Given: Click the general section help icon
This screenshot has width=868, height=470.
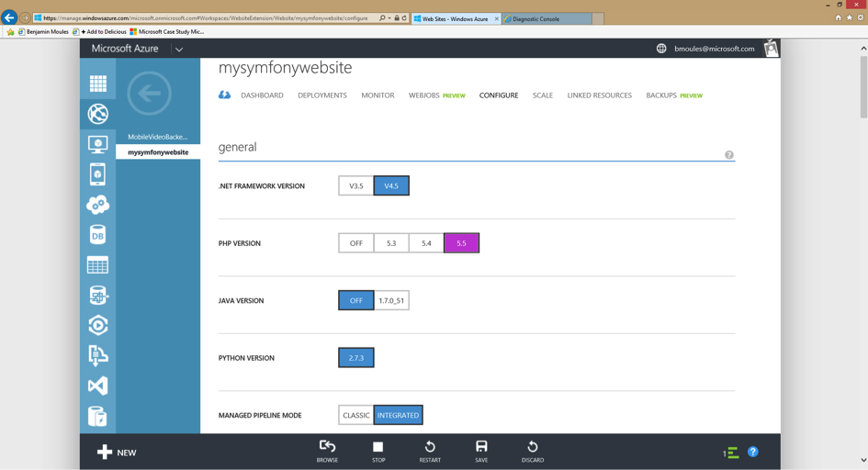Looking at the screenshot, I should pos(729,155).
